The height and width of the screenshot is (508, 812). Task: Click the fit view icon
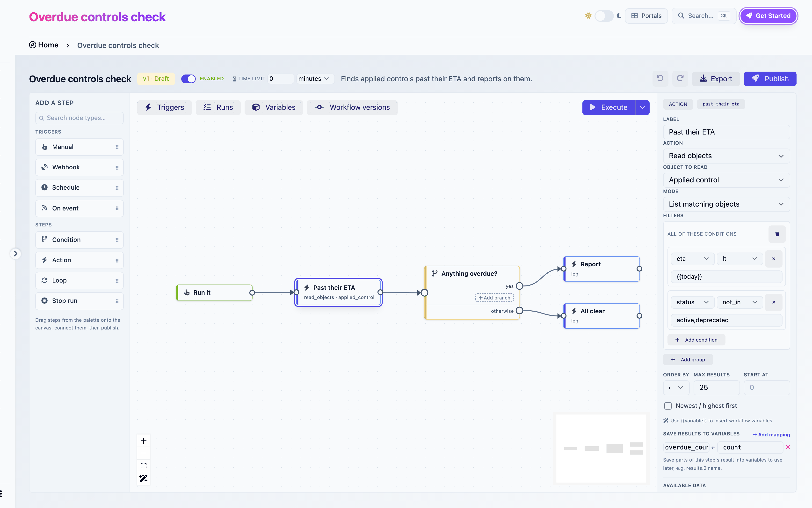(144, 466)
